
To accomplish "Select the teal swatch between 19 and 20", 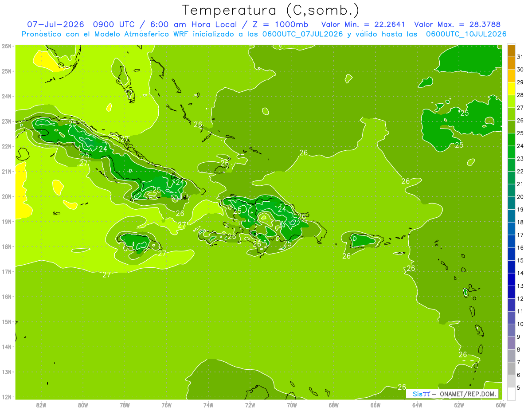I will click(511, 203).
